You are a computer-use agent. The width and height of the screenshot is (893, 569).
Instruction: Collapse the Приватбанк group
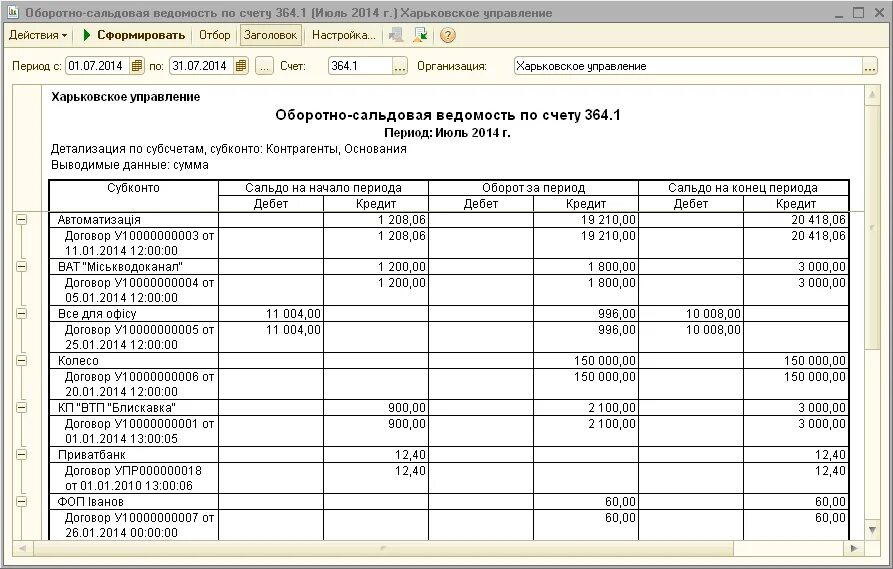click(x=22, y=455)
